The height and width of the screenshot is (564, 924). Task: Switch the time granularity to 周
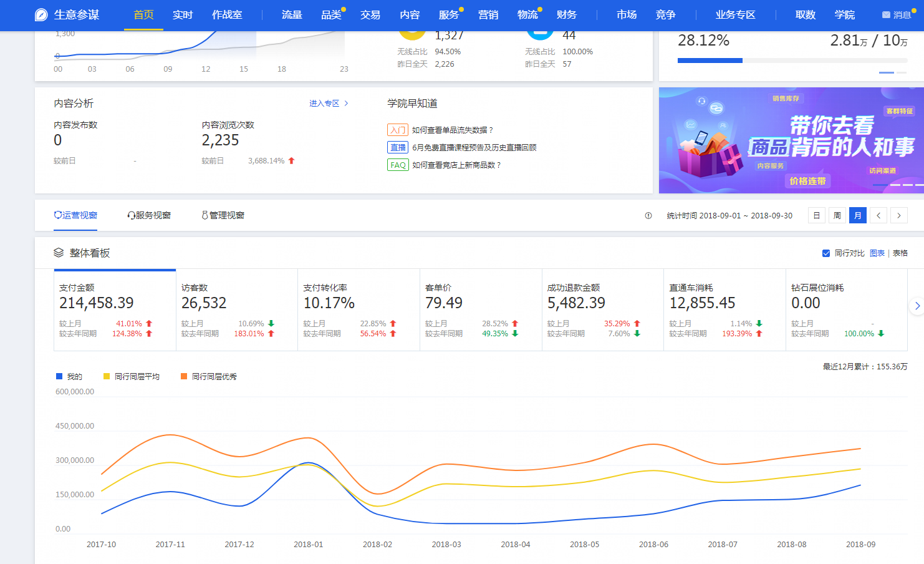coord(837,216)
